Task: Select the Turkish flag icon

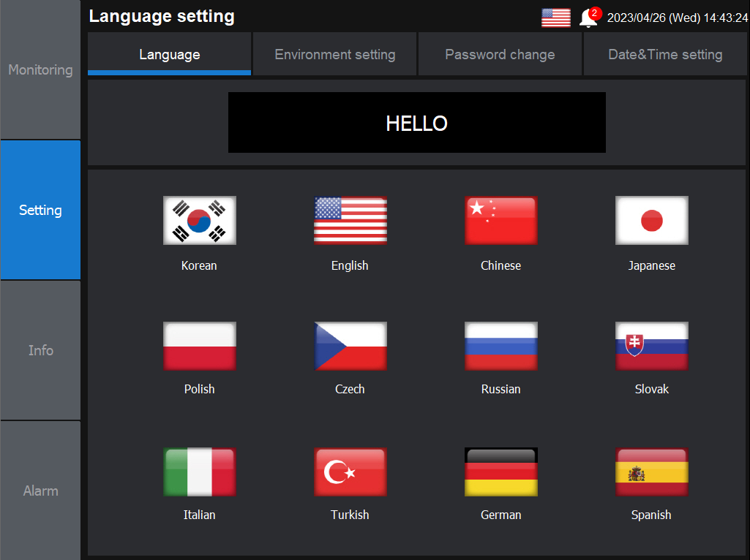Action: 350,472
